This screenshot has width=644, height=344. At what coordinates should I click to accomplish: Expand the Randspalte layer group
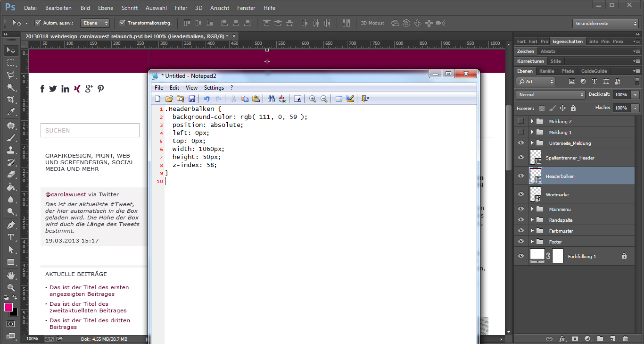click(x=532, y=220)
